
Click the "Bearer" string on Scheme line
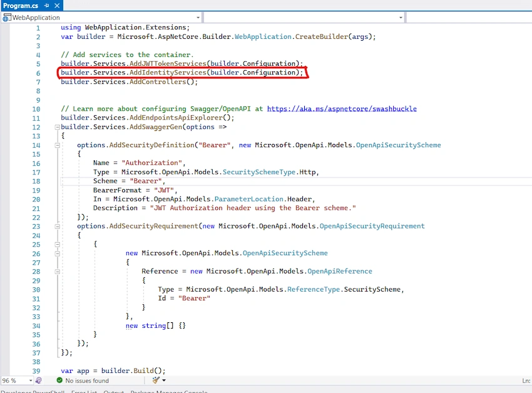point(146,181)
